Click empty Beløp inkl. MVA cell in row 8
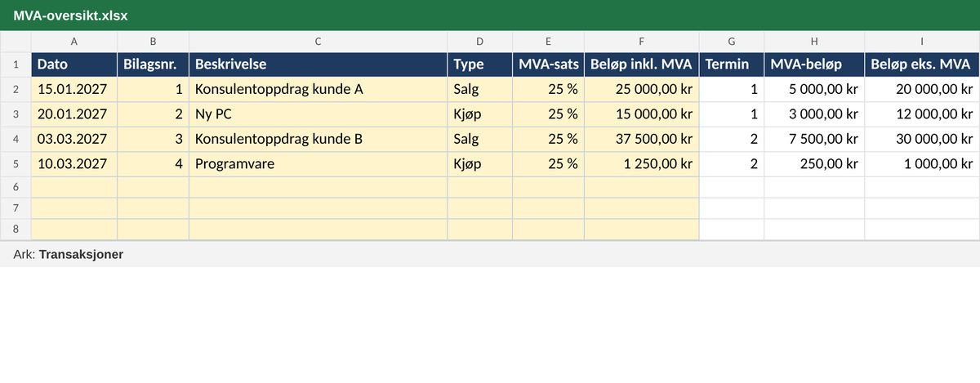The width and height of the screenshot is (980, 383). point(642,229)
